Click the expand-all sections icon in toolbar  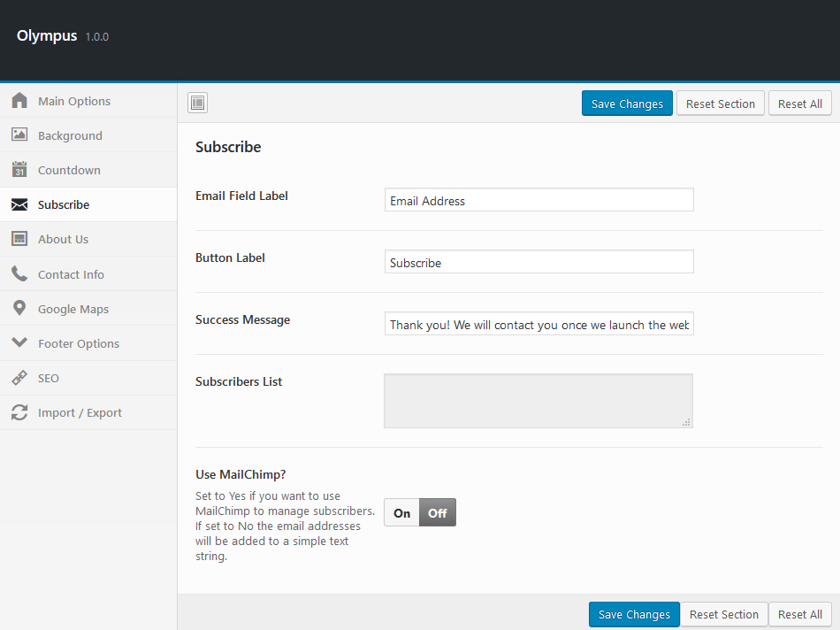click(197, 104)
